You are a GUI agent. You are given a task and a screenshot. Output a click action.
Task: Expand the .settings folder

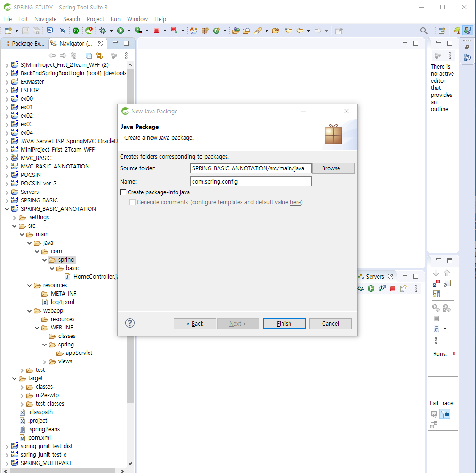(14, 217)
